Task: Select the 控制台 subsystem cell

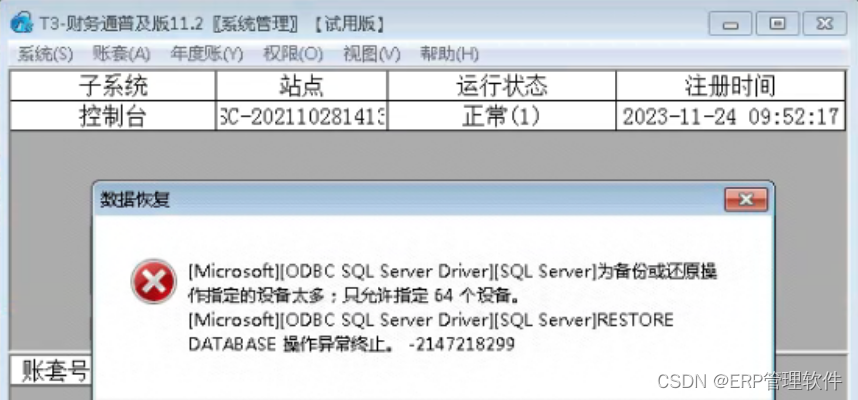Action: [x=113, y=116]
